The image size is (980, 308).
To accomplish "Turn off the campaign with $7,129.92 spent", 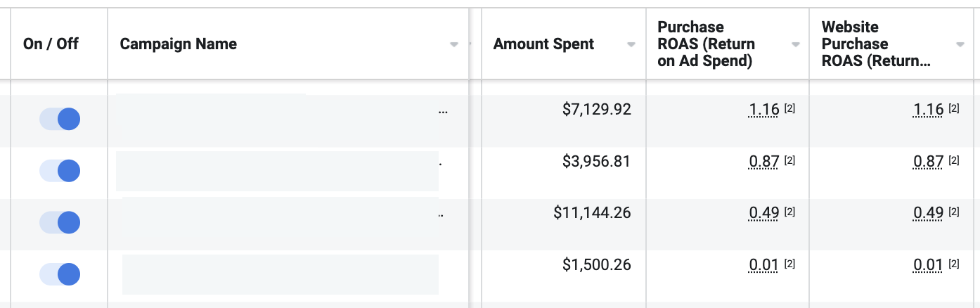I will click(60, 119).
